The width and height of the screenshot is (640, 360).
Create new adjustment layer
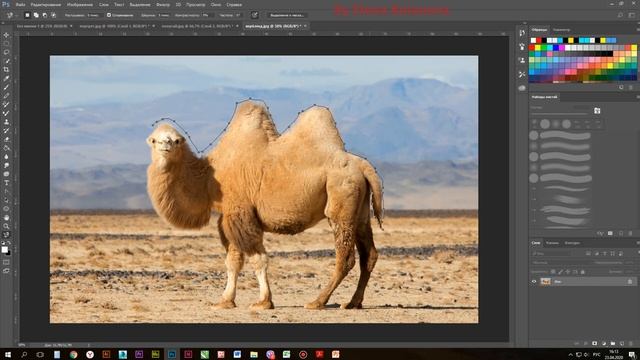click(604, 344)
